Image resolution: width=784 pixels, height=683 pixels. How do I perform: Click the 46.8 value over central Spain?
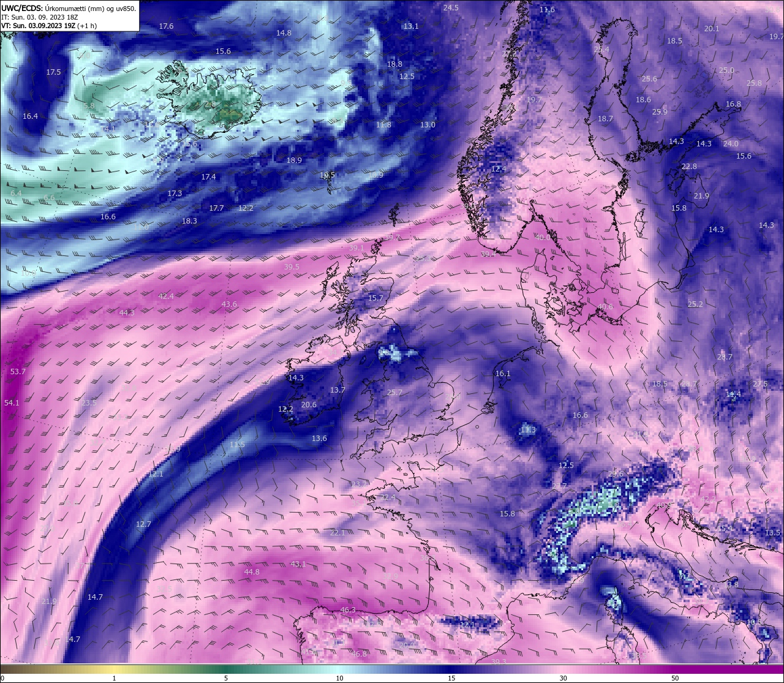(359, 654)
